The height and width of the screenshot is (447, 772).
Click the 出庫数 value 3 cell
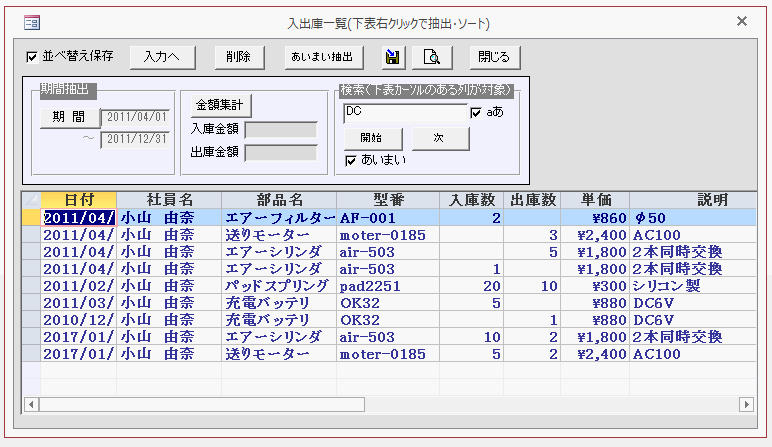(x=532, y=235)
